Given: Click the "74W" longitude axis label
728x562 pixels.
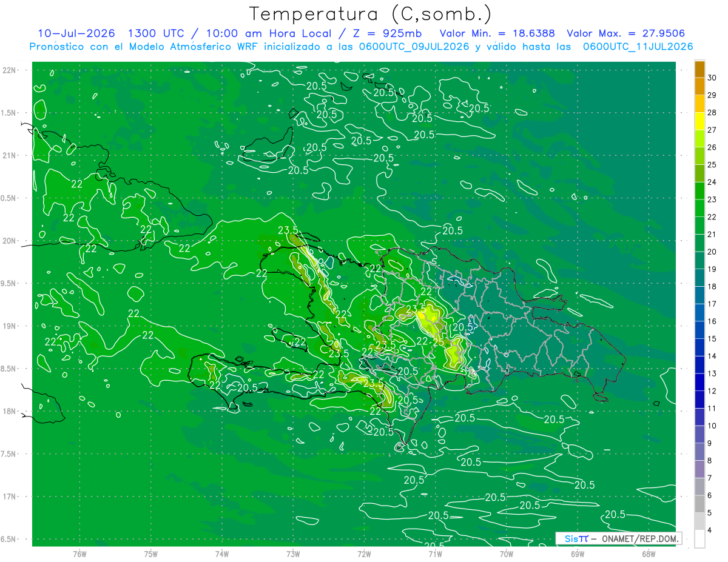Looking at the screenshot, I should coord(222,554).
